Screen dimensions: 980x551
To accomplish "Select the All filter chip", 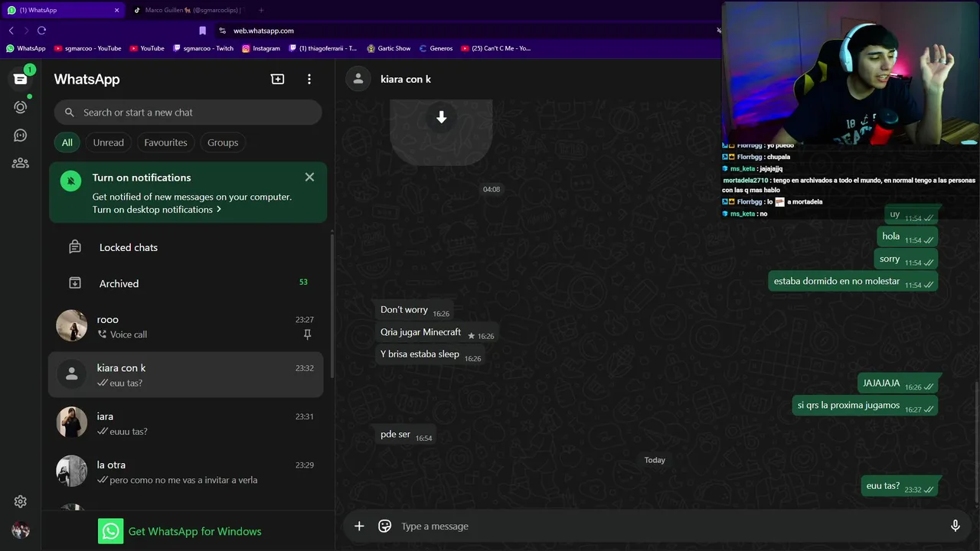I will (x=67, y=142).
